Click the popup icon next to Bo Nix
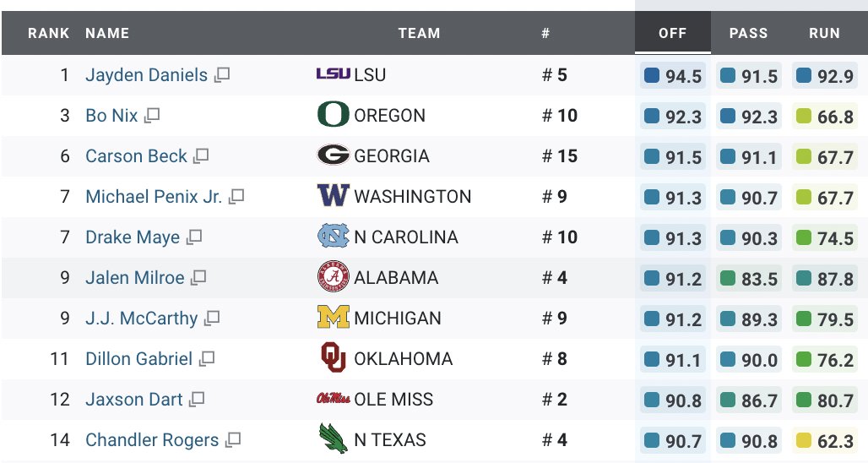 coord(152,115)
